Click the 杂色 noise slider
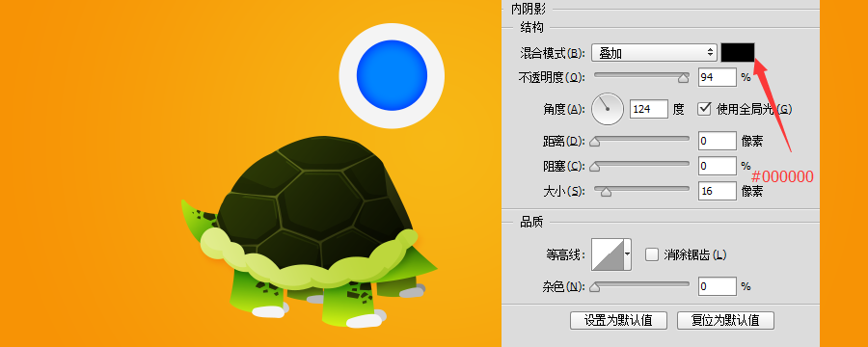Image resolution: width=868 pixels, height=347 pixels. (641, 286)
